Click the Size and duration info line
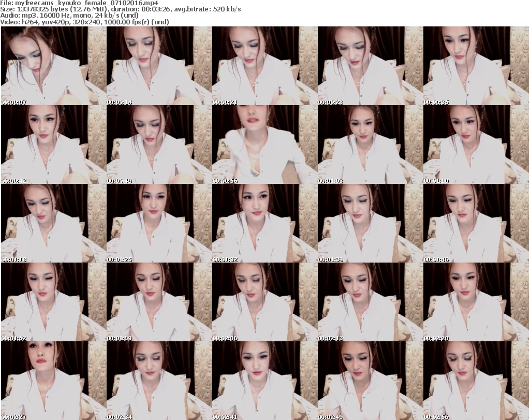530x420 pixels. coord(121,9)
